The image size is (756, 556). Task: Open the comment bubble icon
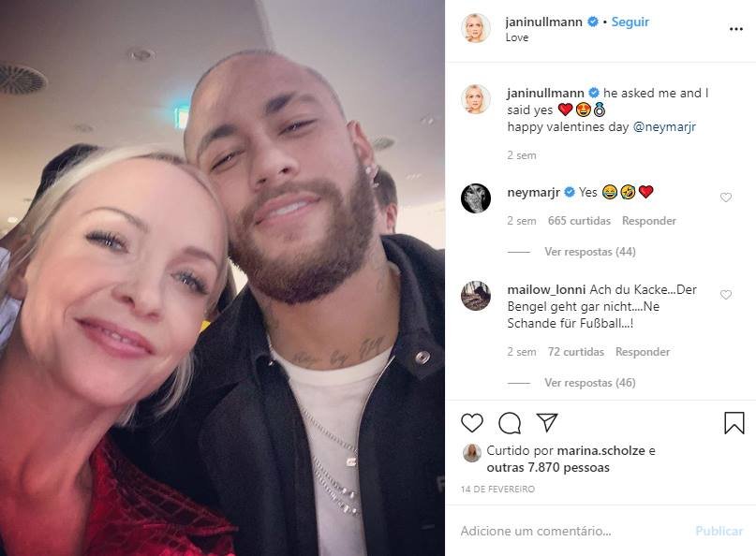tap(510, 423)
